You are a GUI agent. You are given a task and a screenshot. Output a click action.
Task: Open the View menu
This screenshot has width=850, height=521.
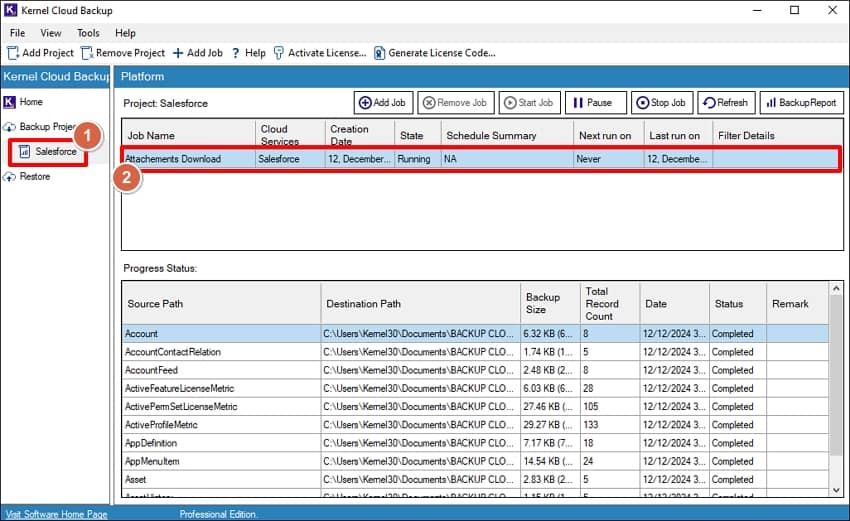tap(50, 33)
